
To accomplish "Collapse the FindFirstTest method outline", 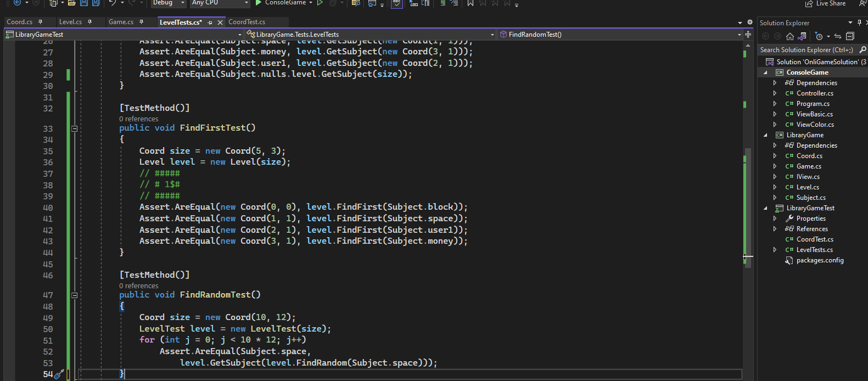I will [74, 128].
